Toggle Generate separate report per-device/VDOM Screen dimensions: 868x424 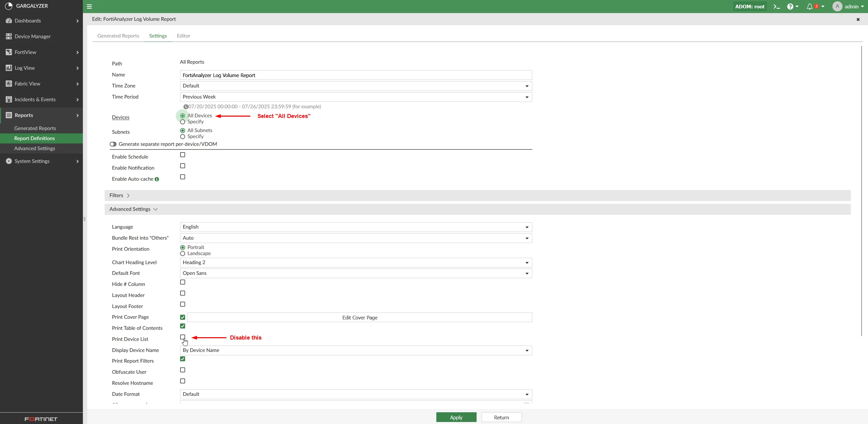coord(113,144)
